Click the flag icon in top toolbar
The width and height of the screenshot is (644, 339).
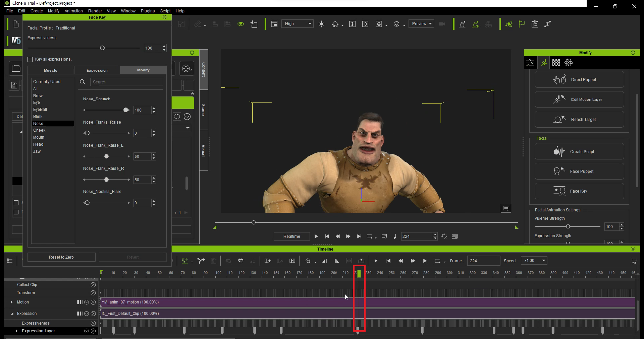pos(522,24)
